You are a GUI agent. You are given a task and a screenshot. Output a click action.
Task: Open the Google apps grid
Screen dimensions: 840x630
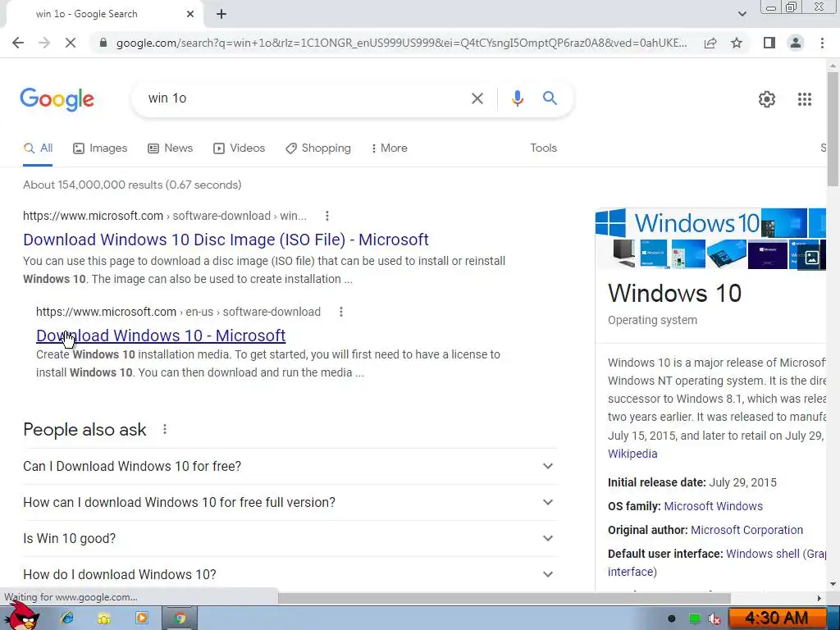point(804,99)
